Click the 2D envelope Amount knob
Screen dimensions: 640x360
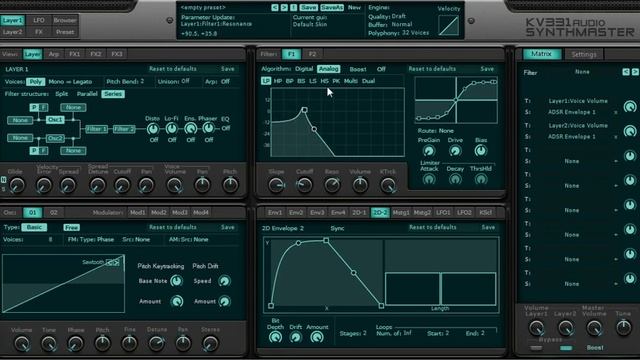[317, 337]
